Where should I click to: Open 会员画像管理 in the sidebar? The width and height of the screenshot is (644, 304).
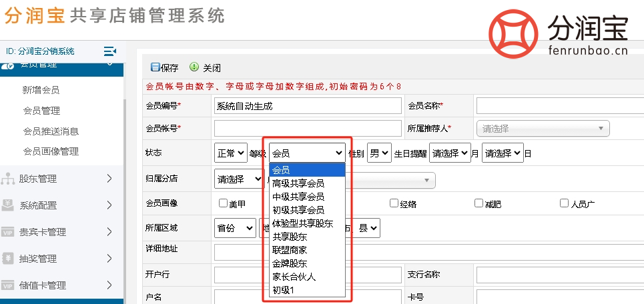tap(51, 151)
